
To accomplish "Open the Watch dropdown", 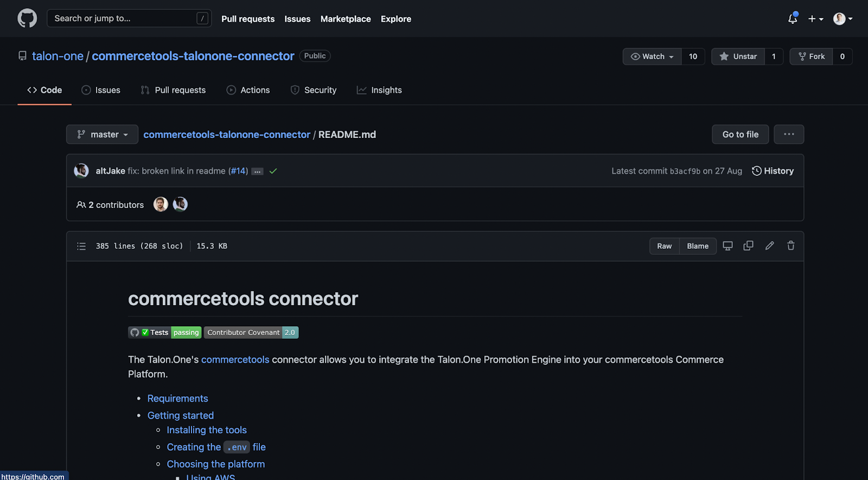I will click(x=652, y=56).
